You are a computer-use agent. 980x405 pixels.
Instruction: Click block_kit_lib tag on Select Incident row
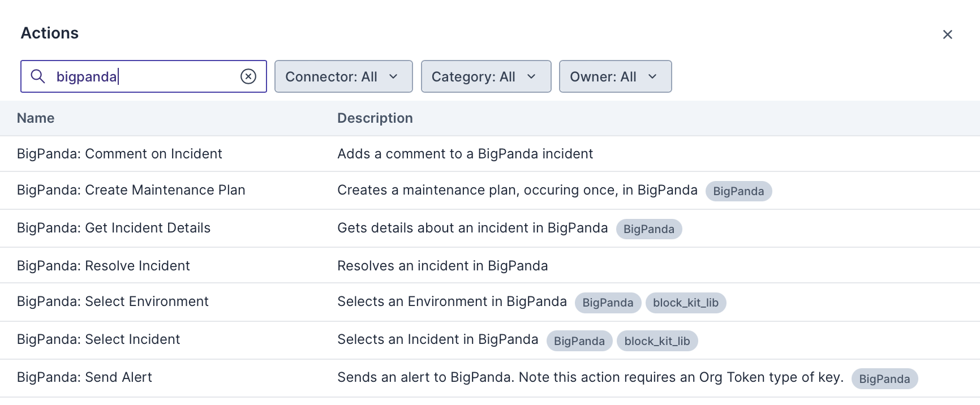657,341
